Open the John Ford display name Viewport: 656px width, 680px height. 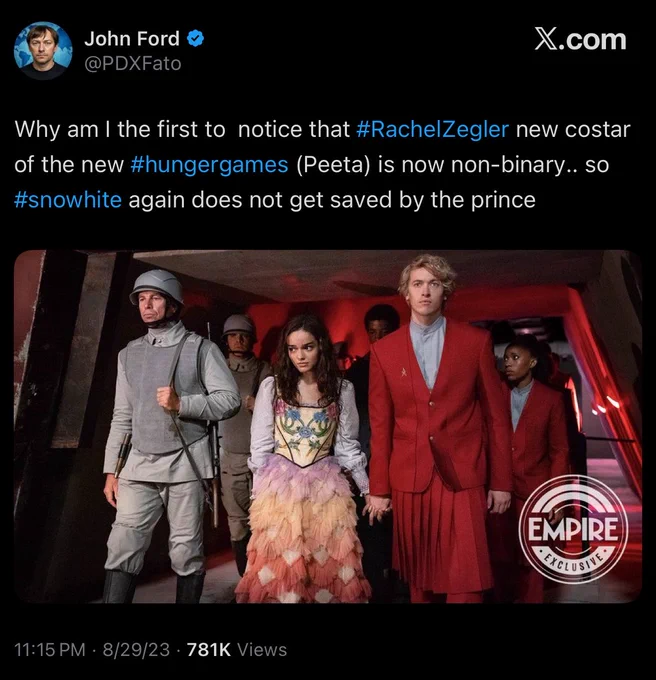[132, 39]
